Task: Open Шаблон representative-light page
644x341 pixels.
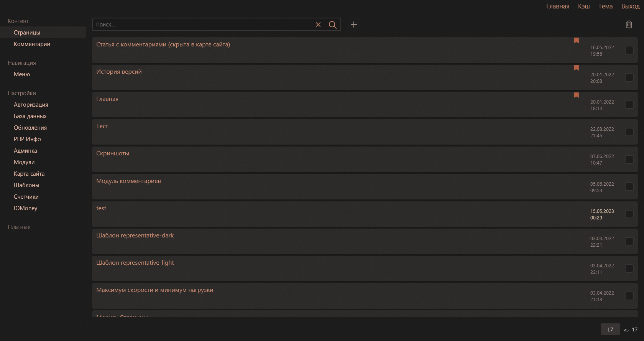Action: coord(135,263)
